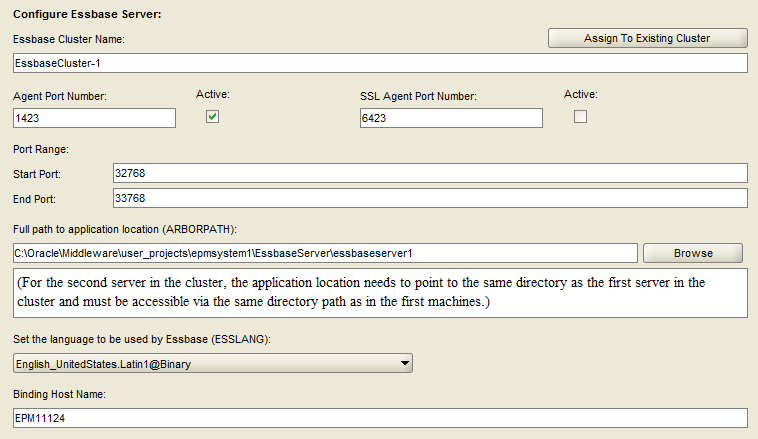
Task: Click the Set the language ESSLANG label
Action: click(142, 339)
